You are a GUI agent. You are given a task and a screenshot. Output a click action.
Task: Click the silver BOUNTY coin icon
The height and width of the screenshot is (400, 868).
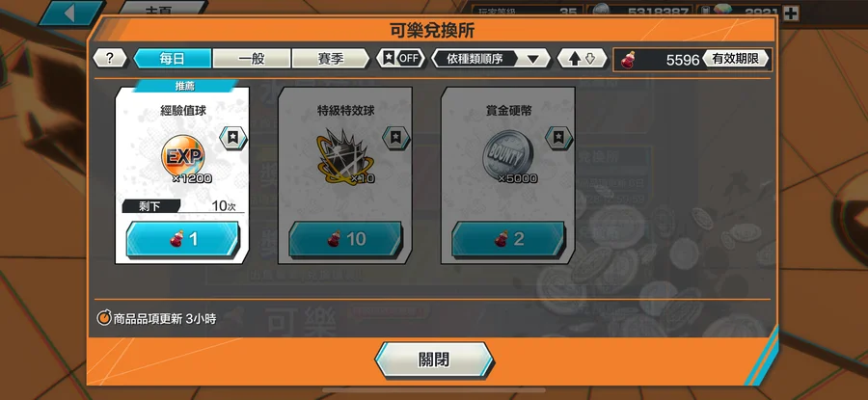[x=503, y=152]
